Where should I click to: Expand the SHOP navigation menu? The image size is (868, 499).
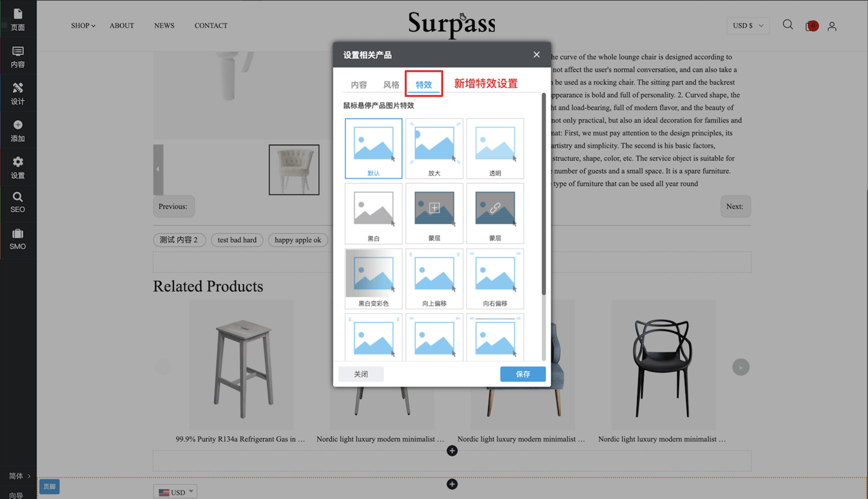[83, 26]
